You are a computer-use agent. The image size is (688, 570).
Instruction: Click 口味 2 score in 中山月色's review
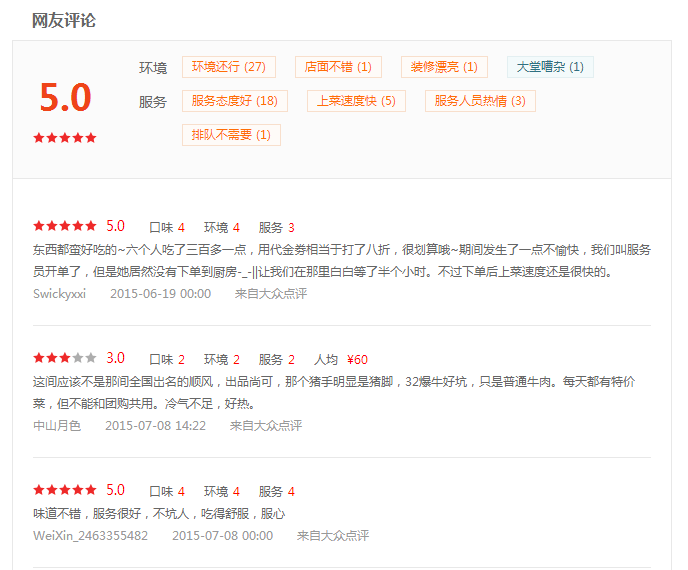point(167,360)
